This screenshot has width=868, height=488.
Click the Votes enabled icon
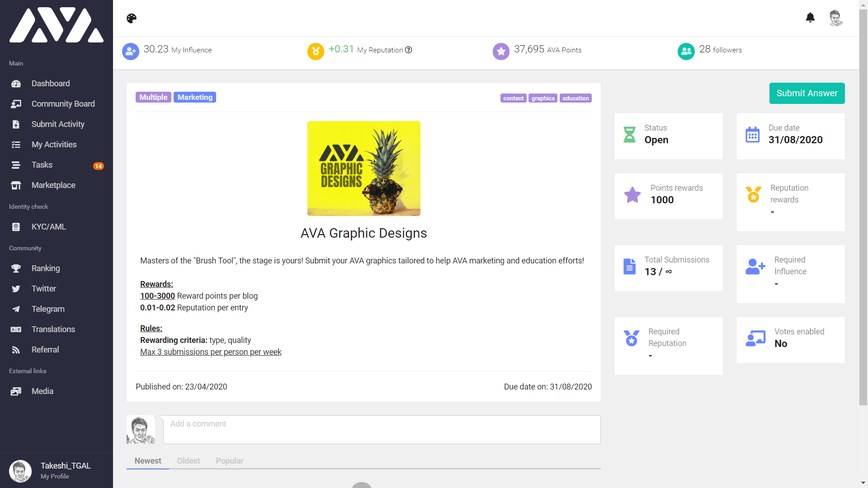(x=755, y=338)
